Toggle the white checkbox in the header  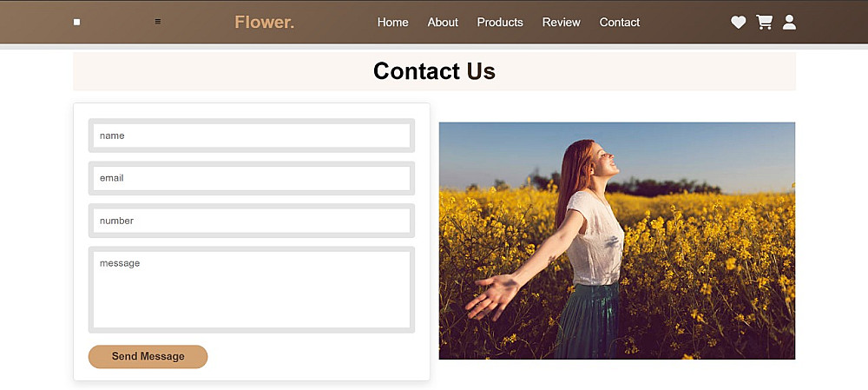pyautogui.click(x=77, y=23)
